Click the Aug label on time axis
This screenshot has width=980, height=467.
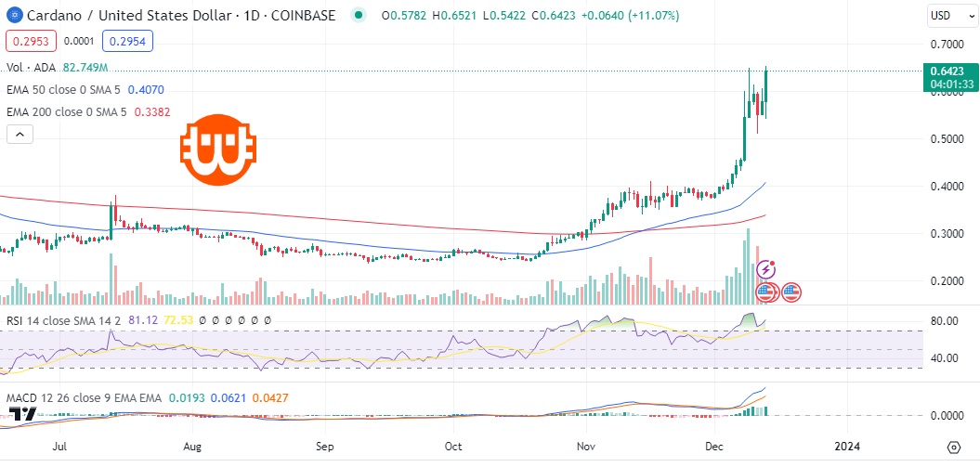click(193, 447)
